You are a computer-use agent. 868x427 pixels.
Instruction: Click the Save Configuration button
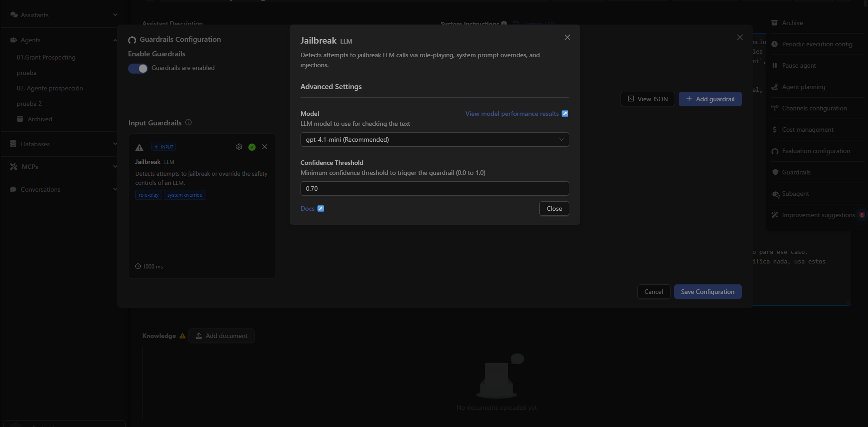point(707,292)
